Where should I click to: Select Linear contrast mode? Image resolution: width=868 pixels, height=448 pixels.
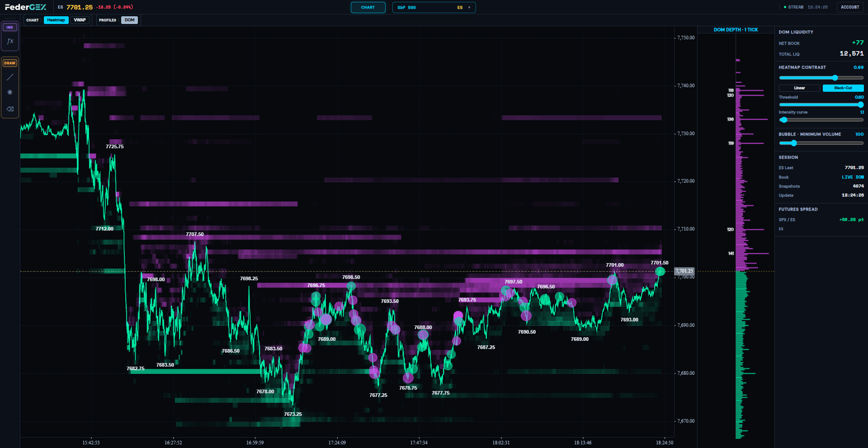[x=799, y=88]
